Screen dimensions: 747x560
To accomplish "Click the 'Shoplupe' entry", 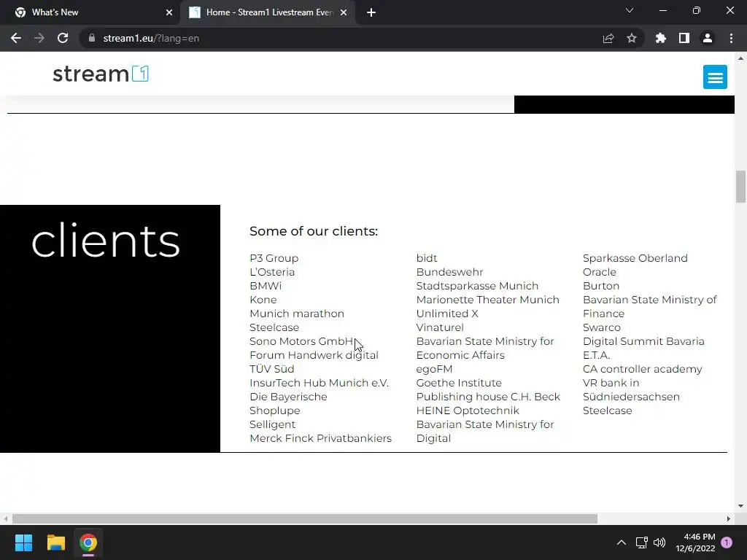I will [x=275, y=411].
